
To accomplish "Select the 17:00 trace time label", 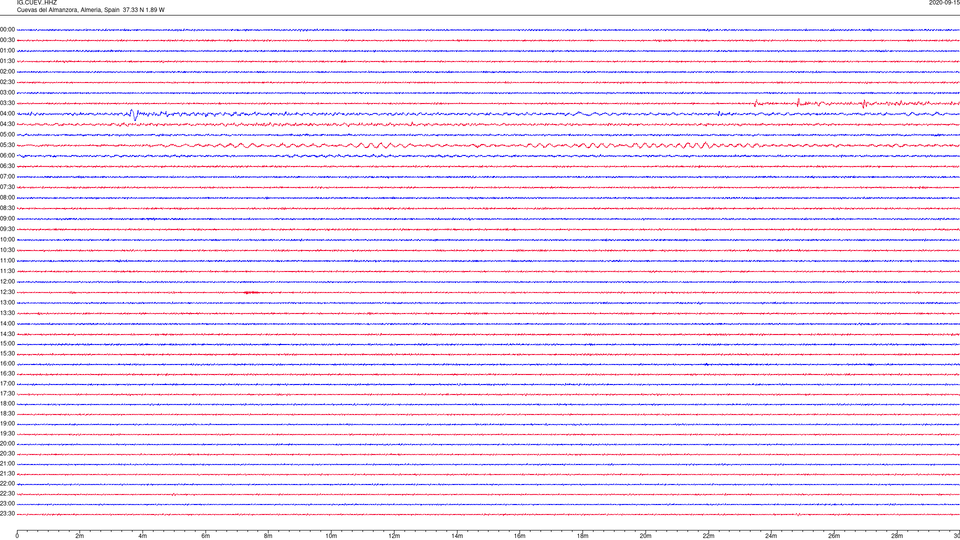I will (x=7, y=384).
